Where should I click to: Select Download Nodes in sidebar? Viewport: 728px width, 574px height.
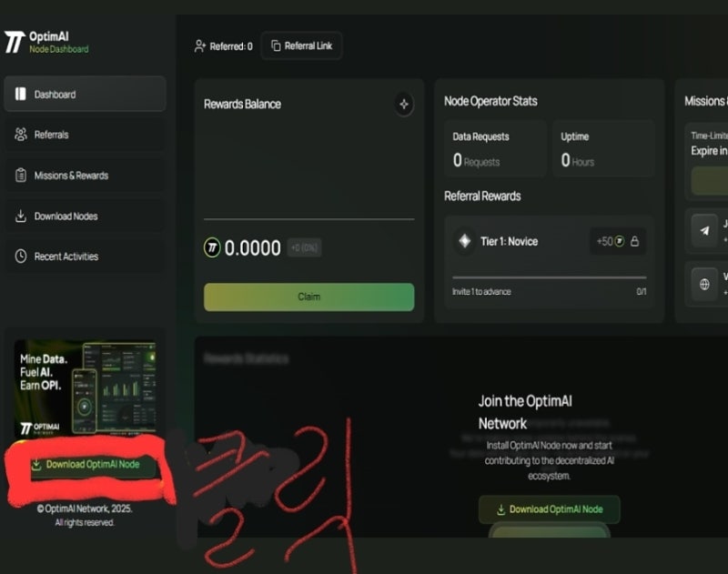[x=85, y=217]
